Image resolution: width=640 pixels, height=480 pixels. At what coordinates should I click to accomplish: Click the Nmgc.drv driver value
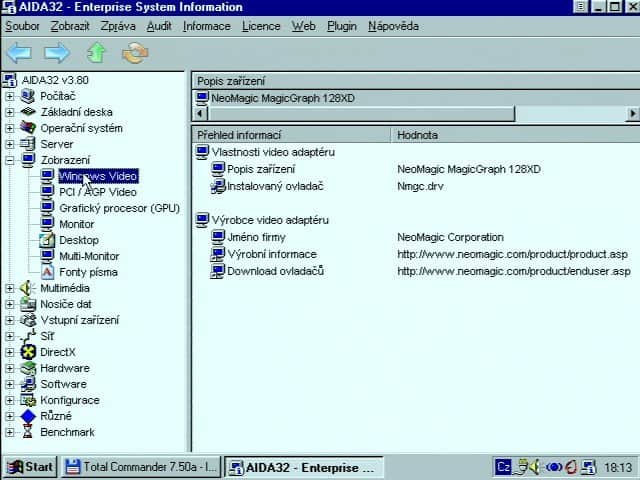[x=420, y=187]
